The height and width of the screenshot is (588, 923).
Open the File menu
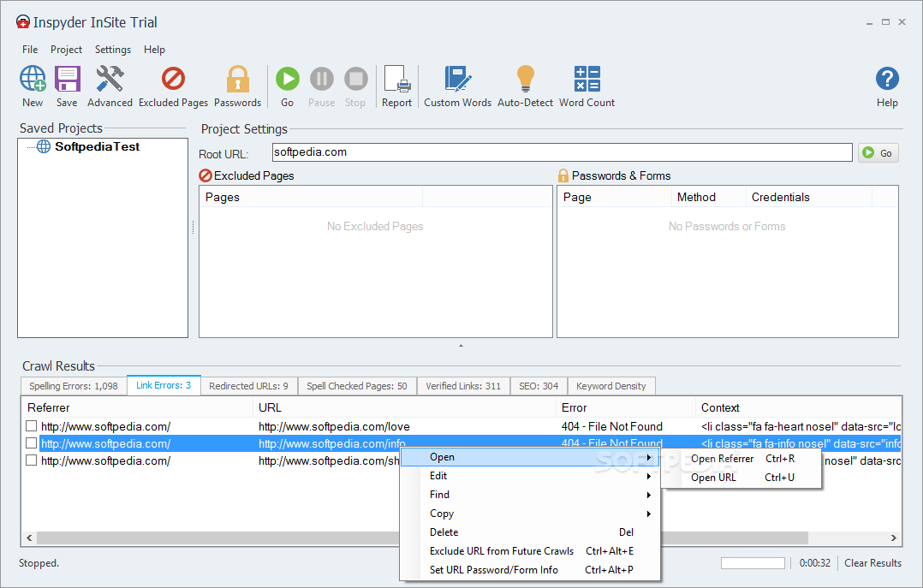tap(30, 50)
